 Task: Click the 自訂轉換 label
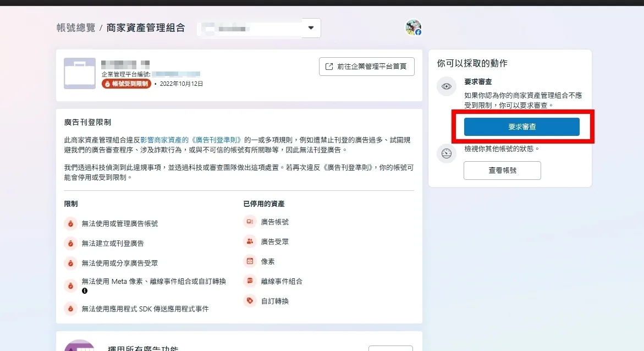(x=275, y=301)
